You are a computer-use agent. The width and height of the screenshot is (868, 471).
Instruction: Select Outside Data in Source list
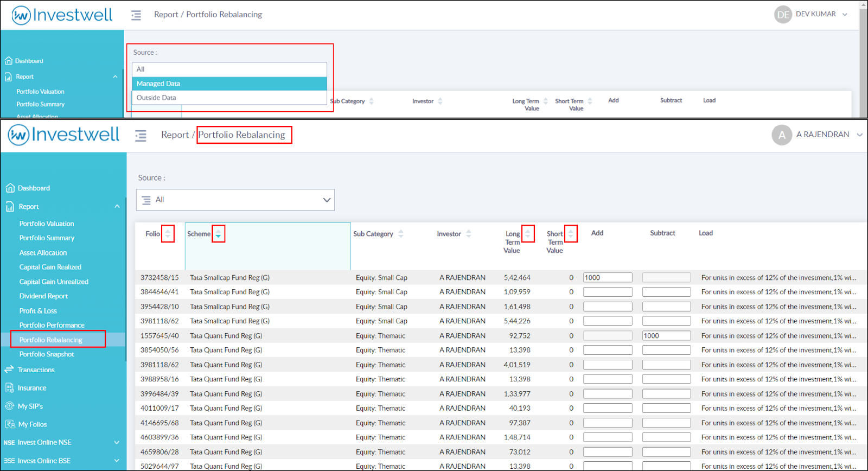click(x=229, y=98)
